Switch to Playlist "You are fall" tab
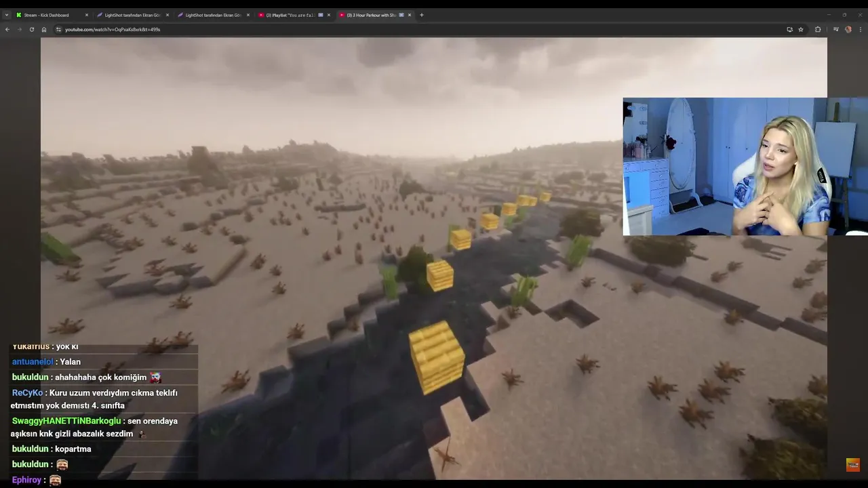This screenshot has width=868, height=488. tap(294, 15)
